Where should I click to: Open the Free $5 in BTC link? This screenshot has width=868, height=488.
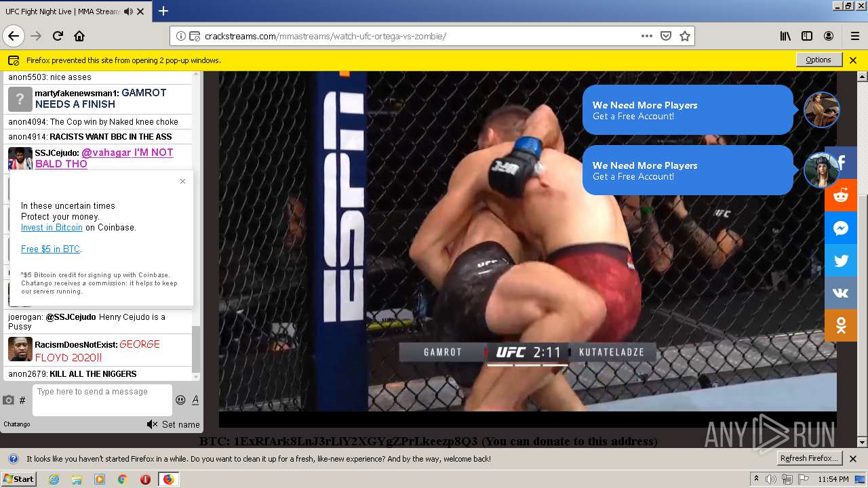[x=50, y=249]
